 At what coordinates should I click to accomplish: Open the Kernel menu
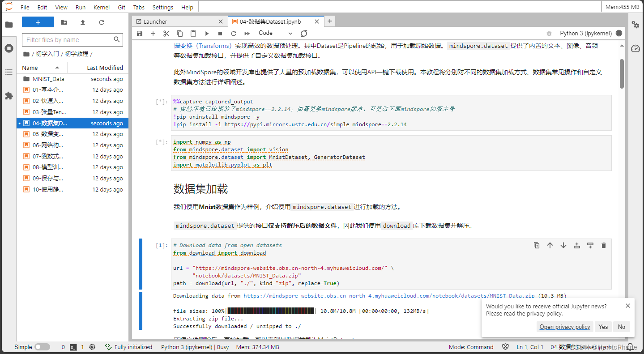[102, 7]
